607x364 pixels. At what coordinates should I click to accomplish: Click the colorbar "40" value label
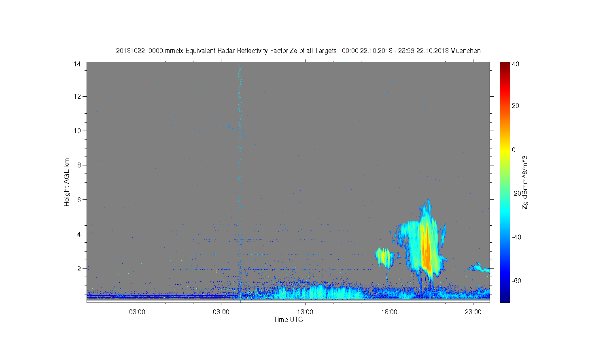(516, 64)
